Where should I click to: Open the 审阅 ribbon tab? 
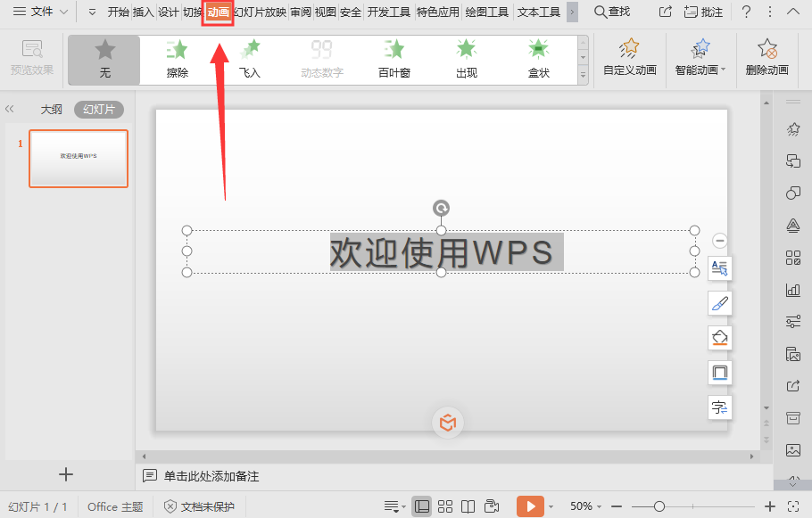pyautogui.click(x=301, y=12)
